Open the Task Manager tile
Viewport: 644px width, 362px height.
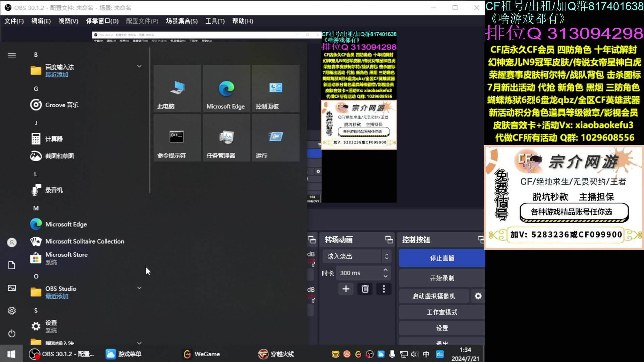tap(226, 138)
